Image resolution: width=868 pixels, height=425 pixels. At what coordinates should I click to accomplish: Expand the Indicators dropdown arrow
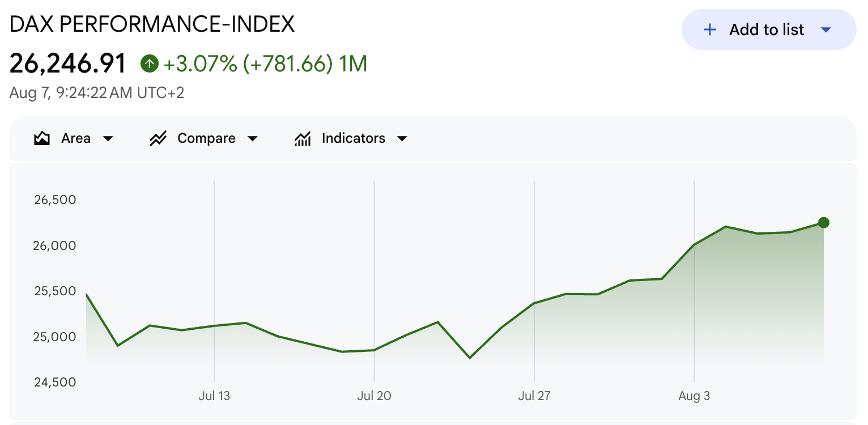pos(402,139)
